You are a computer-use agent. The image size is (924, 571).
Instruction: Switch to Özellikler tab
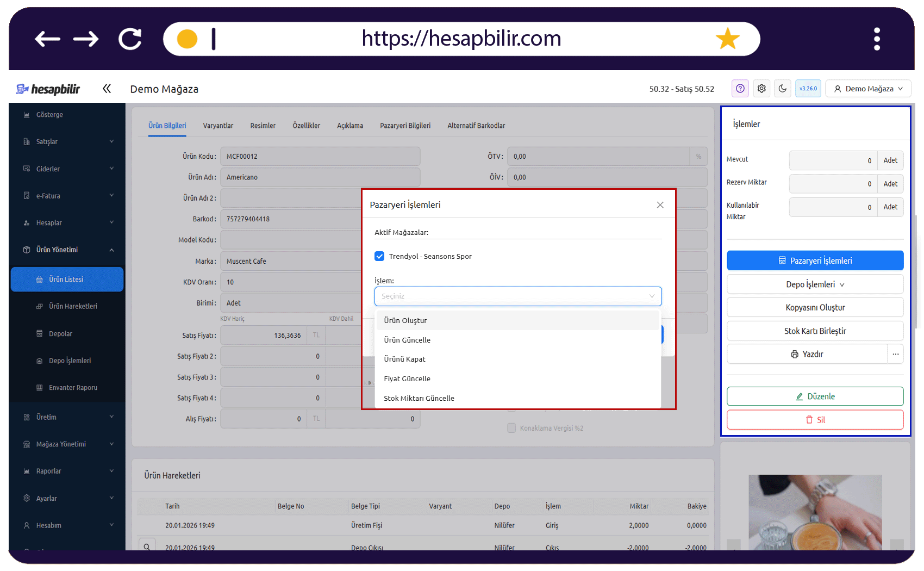(306, 126)
